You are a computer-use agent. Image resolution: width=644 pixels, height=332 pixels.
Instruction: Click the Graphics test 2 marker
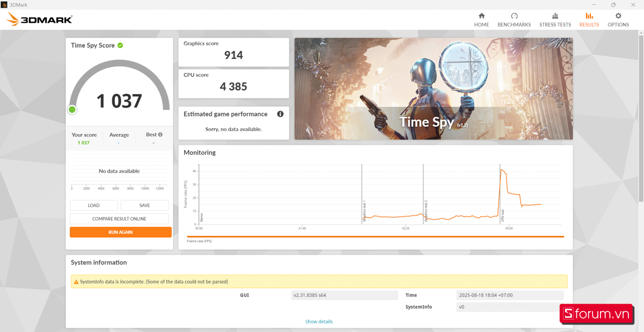coord(426,211)
